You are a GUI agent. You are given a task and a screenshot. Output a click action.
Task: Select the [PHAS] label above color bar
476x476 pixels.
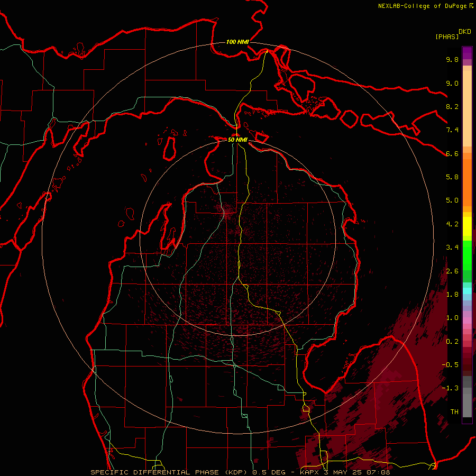click(447, 36)
